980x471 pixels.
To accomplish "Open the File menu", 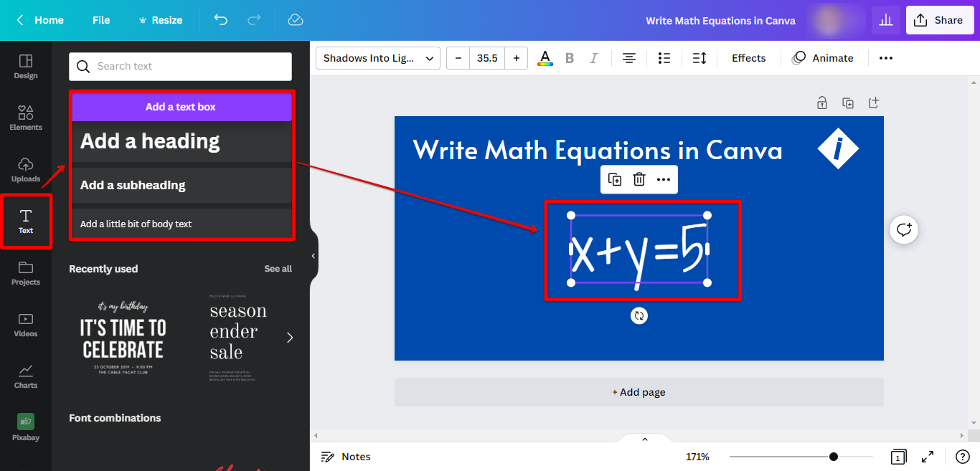I will coord(101,20).
